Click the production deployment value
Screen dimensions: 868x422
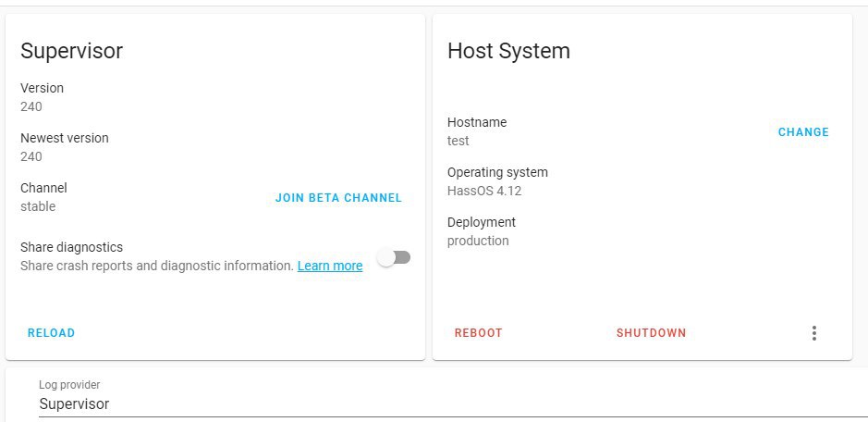478,241
